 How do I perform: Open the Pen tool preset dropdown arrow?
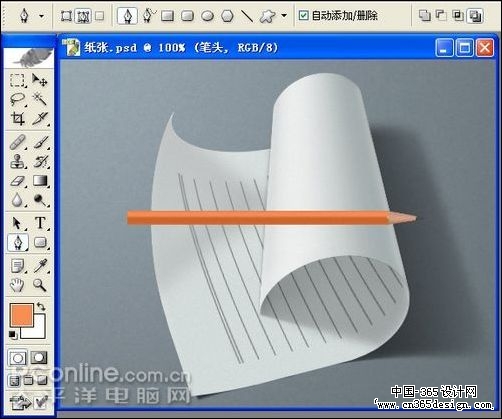pos(42,16)
